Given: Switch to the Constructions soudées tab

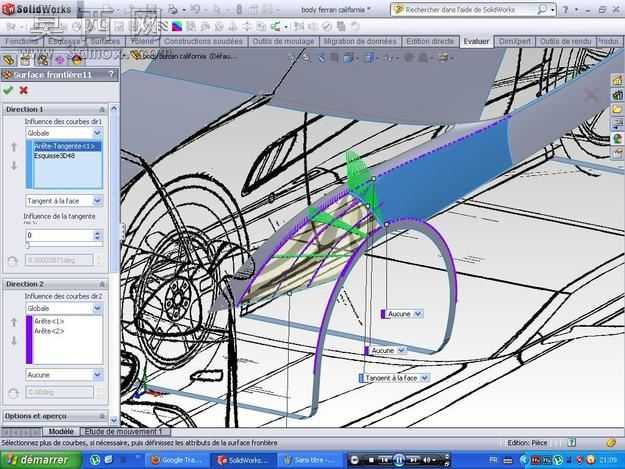Looking at the screenshot, I should point(203,41).
